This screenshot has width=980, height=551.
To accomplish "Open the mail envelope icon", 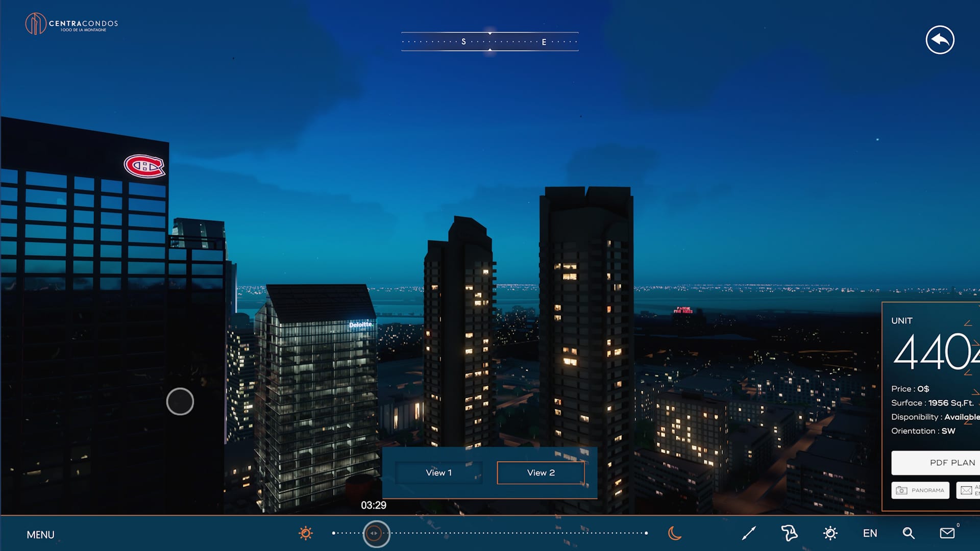I will 947,533.
